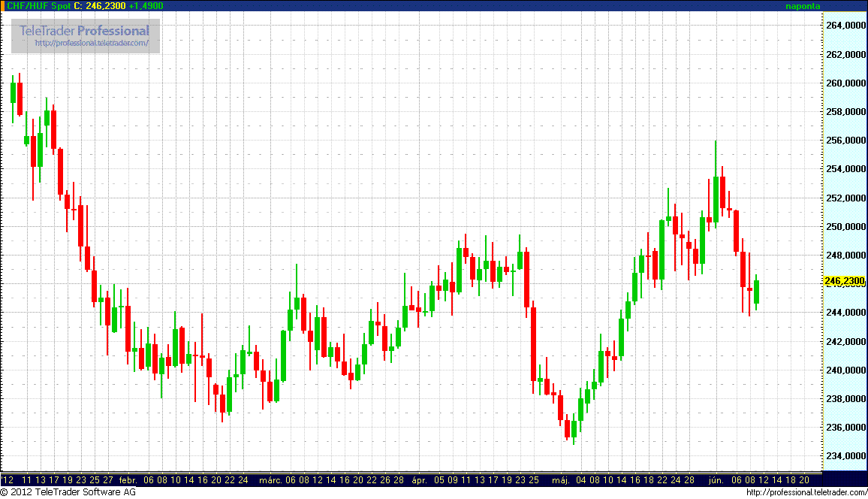Click the 27 date label before febr.

pyautogui.click(x=108, y=480)
